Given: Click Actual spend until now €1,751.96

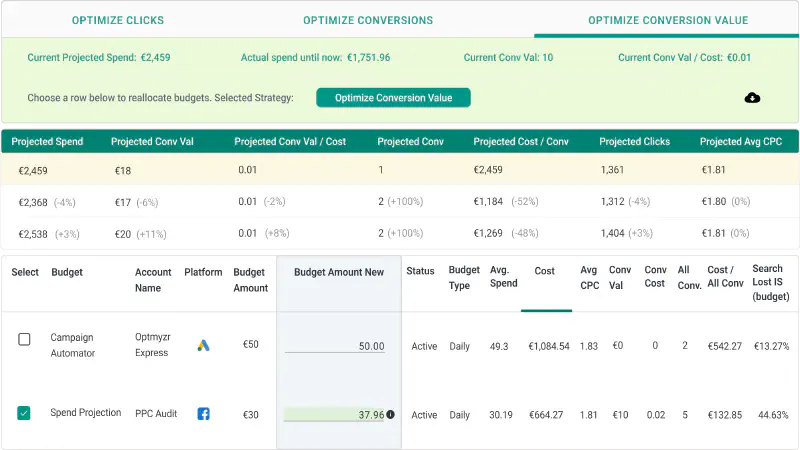Looking at the screenshot, I should [315, 57].
